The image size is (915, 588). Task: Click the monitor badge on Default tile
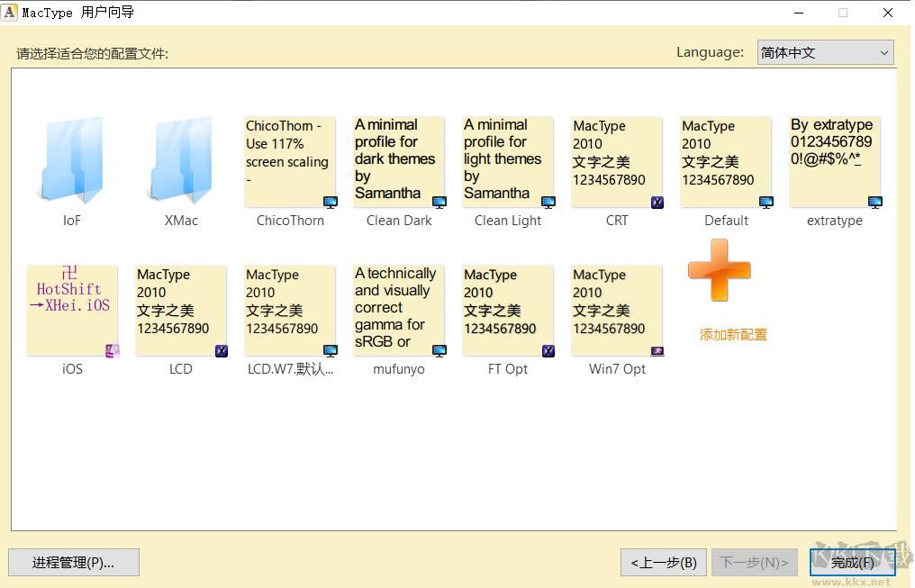766,203
